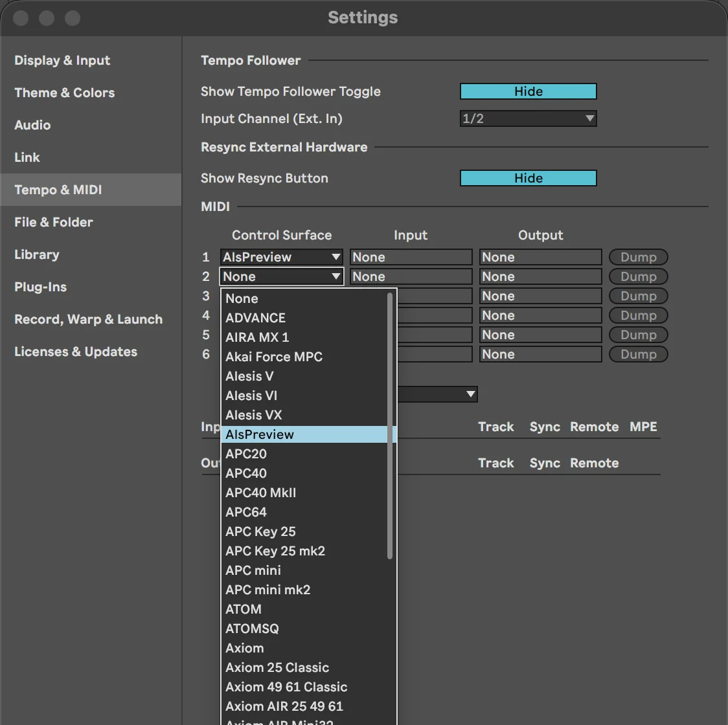Select APC mini mk2 from list
The width and height of the screenshot is (728, 725).
[x=304, y=590]
